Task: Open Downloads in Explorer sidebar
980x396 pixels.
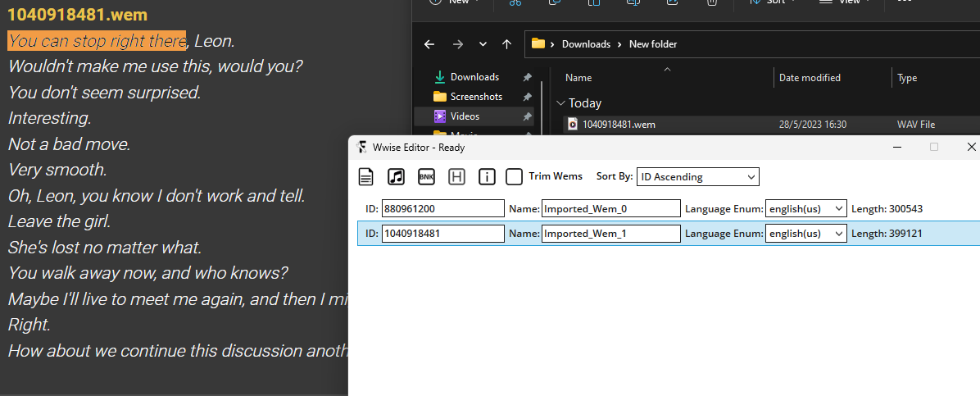Action: pos(474,77)
